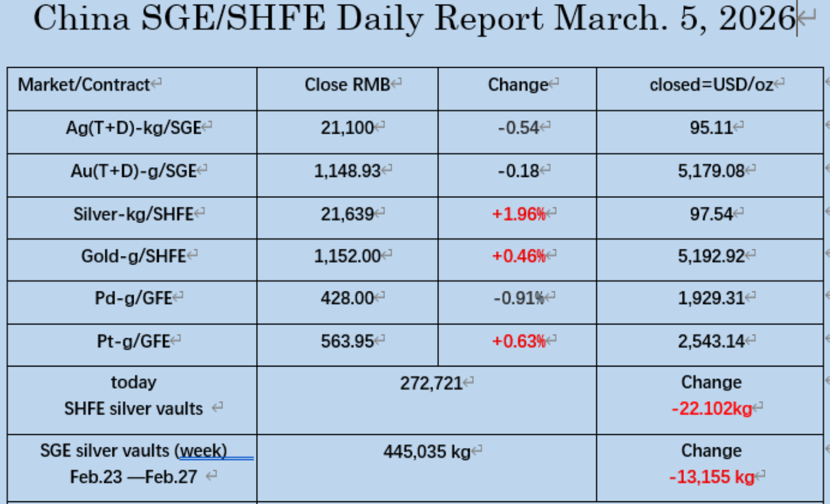Screen dimensions: 830x504
Task: Click the Au(T+D)-g/SGE row label
Action: pos(133,171)
